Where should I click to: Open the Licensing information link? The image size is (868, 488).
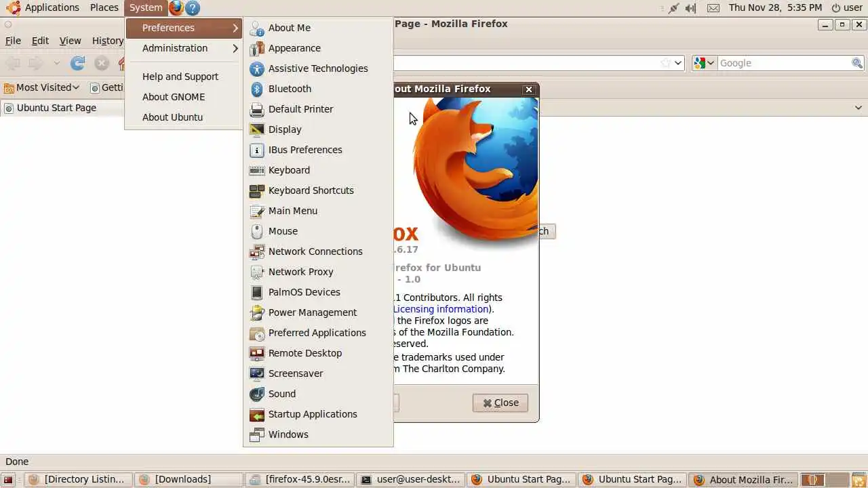tap(441, 309)
